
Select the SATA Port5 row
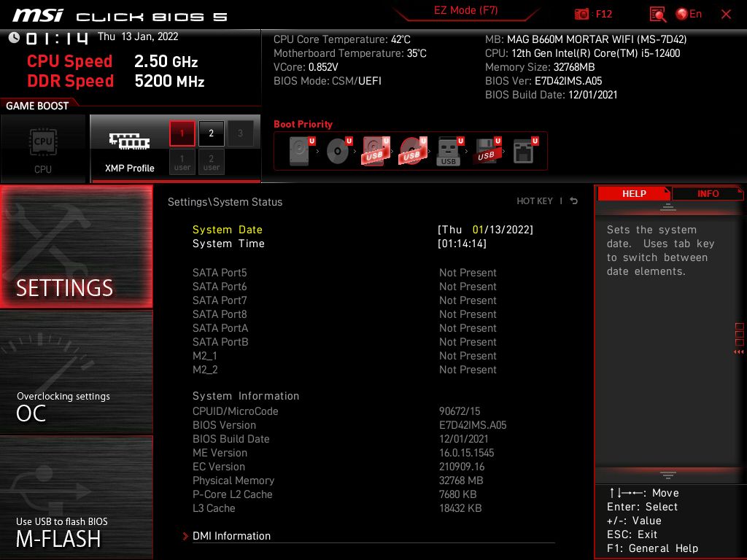(x=345, y=273)
